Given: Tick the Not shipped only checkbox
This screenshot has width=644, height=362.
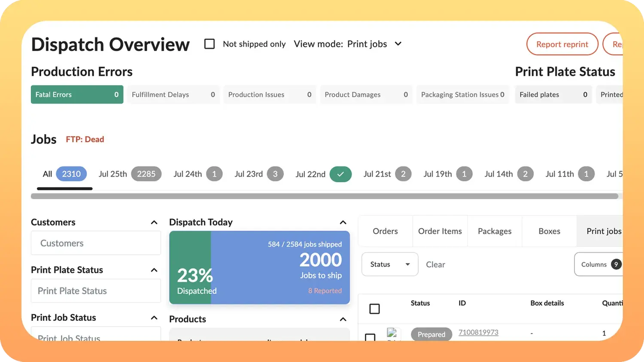Looking at the screenshot, I should (x=210, y=44).
